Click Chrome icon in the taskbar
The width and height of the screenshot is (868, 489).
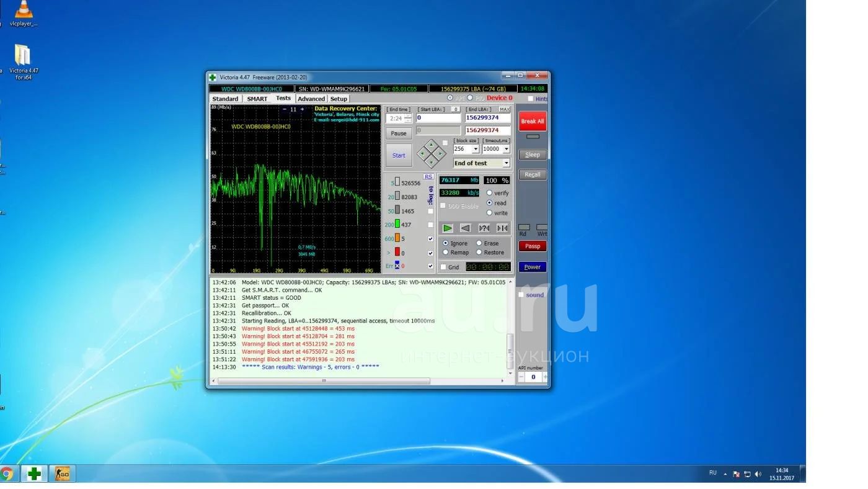[7, 474]
